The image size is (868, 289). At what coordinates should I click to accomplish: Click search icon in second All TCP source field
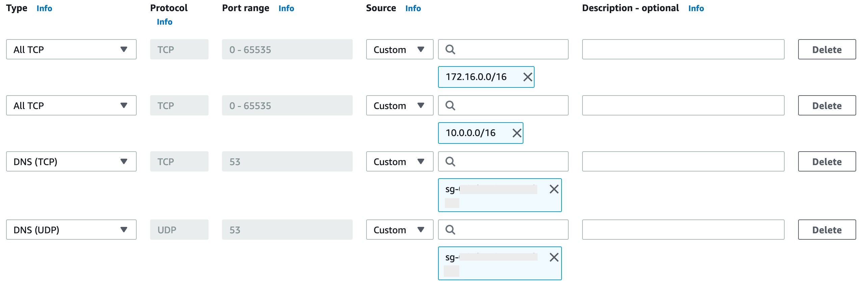pos(450,106)
